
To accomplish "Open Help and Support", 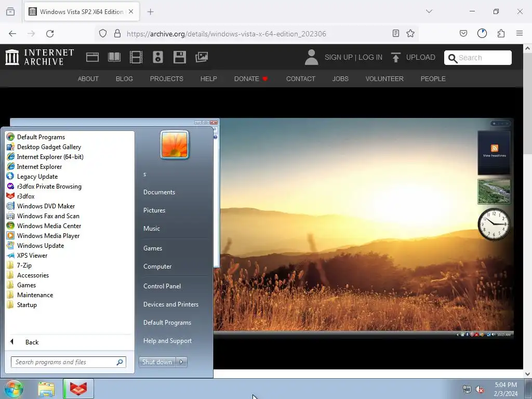I will point(168,341).
